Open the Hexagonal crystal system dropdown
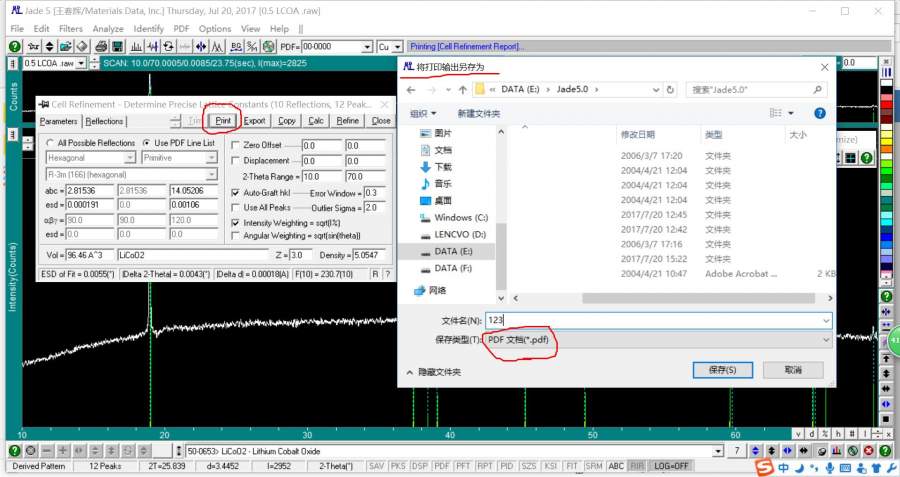900x477 pixels. tap(130, 157)
